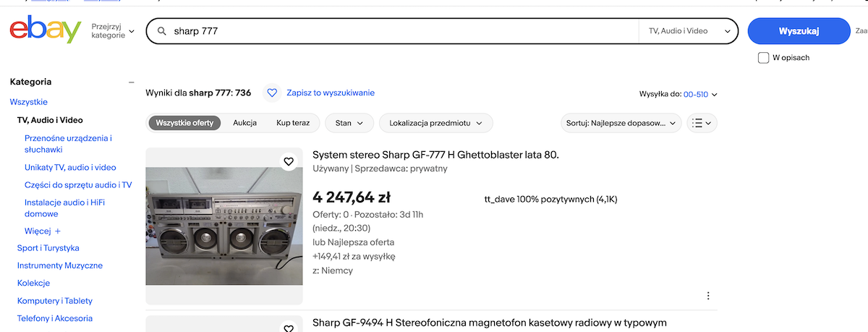Click the magnifier icon in search box

tap(161, 32)
